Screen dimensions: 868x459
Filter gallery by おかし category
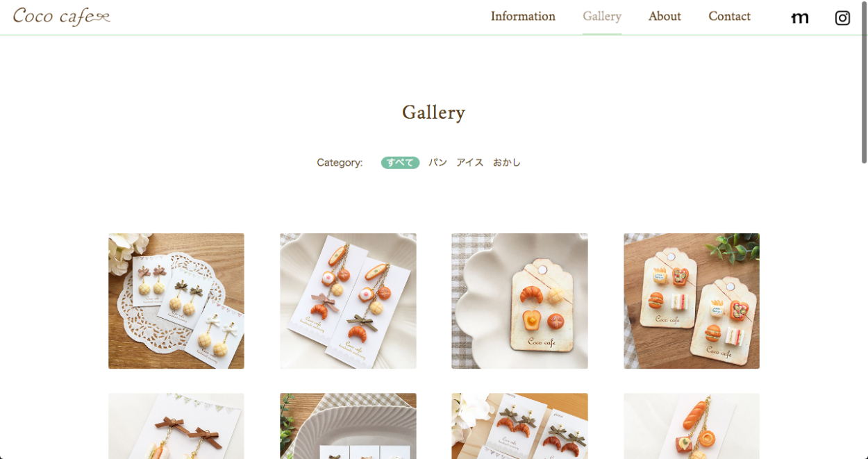point(507,162)
